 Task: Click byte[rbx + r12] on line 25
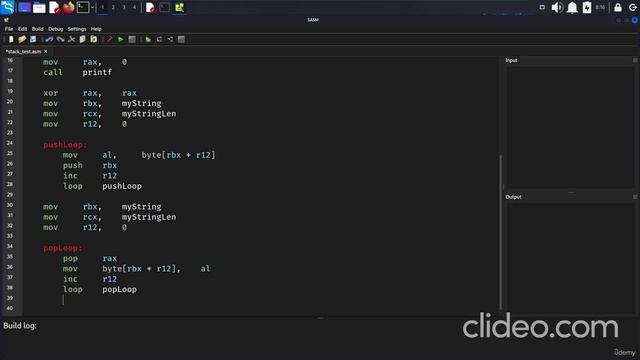click(178, 155)
